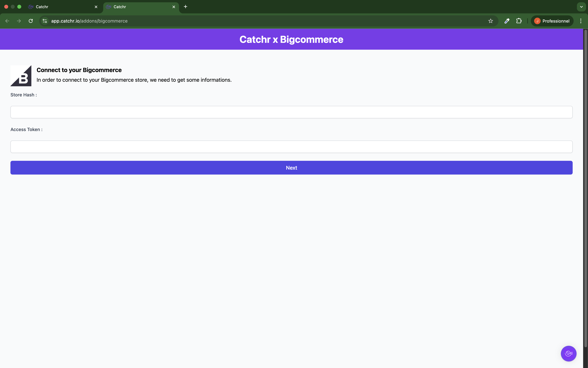View site information for app.catchr.io
The image size is (588, 368).
tap(45, 21)
